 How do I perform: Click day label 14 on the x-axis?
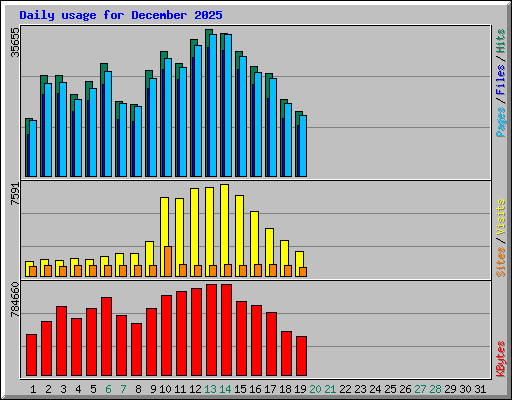click(x=225, y=389)
